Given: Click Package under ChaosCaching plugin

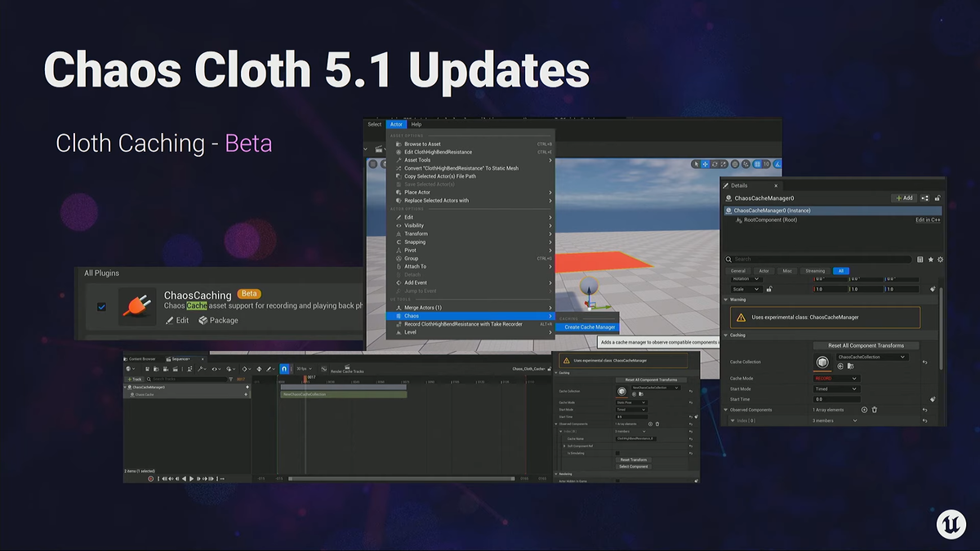Looking at the screenshot, I should (218, 321).
